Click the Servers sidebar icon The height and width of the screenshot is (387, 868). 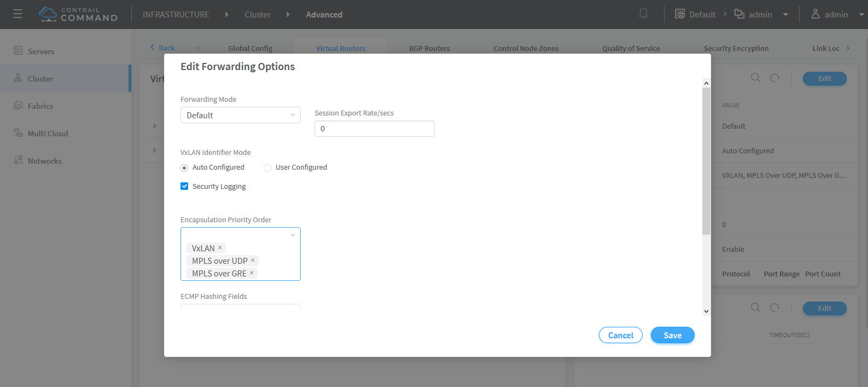(18, 51)
